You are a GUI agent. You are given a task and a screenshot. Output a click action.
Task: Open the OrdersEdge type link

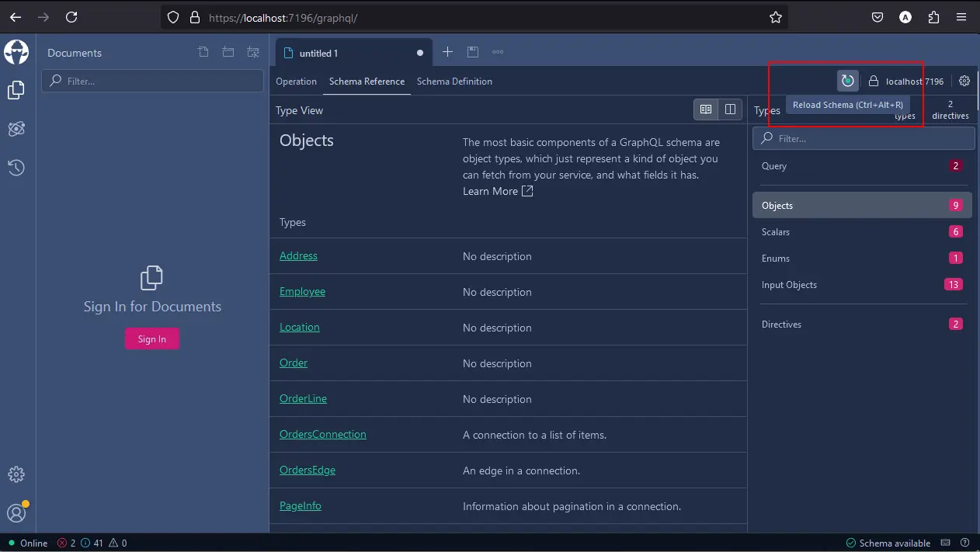pos(308,470)
